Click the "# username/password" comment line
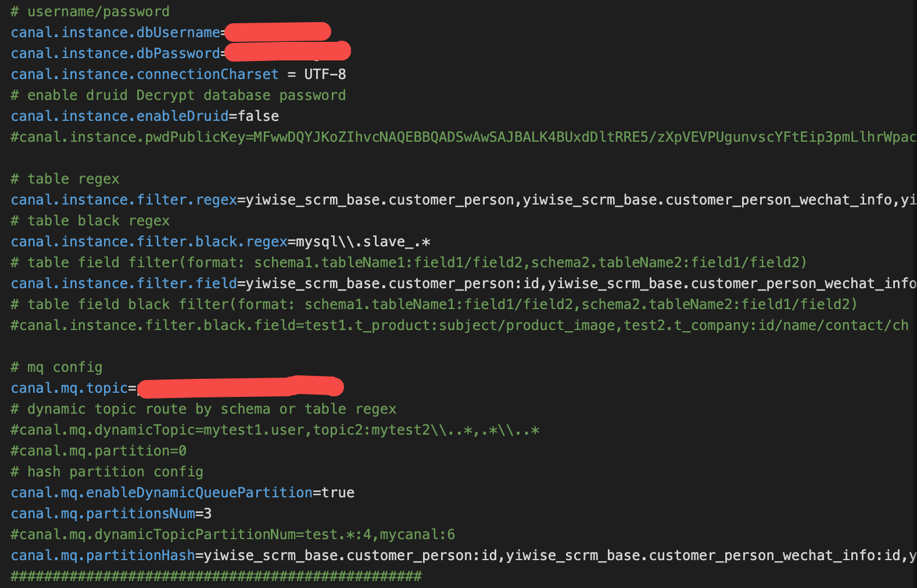Viewport: 917px width, 588px height. 90,12
